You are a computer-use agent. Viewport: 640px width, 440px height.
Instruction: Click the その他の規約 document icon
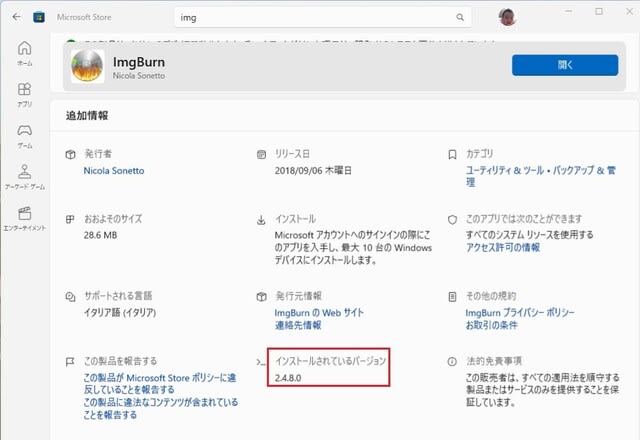coord(452,297)
